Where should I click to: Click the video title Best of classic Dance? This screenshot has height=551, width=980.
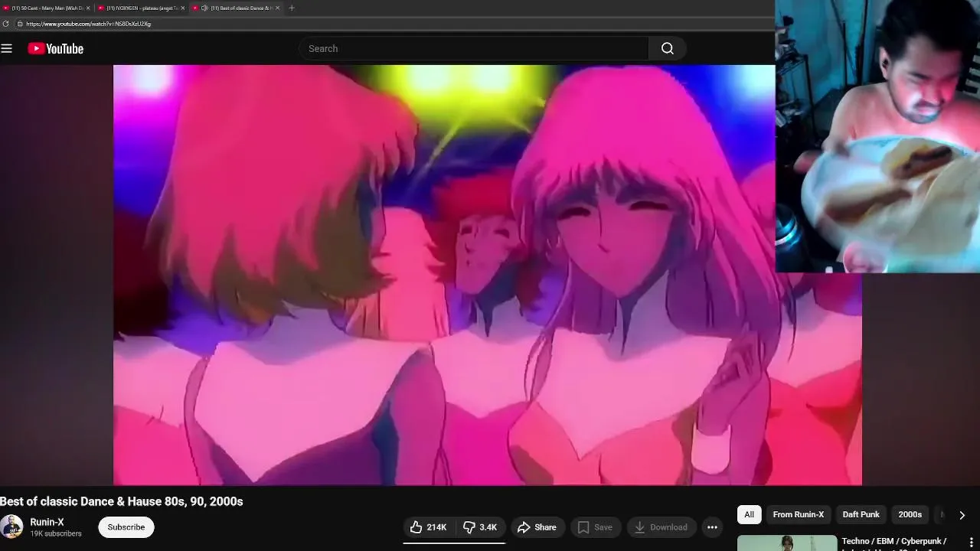122,501
